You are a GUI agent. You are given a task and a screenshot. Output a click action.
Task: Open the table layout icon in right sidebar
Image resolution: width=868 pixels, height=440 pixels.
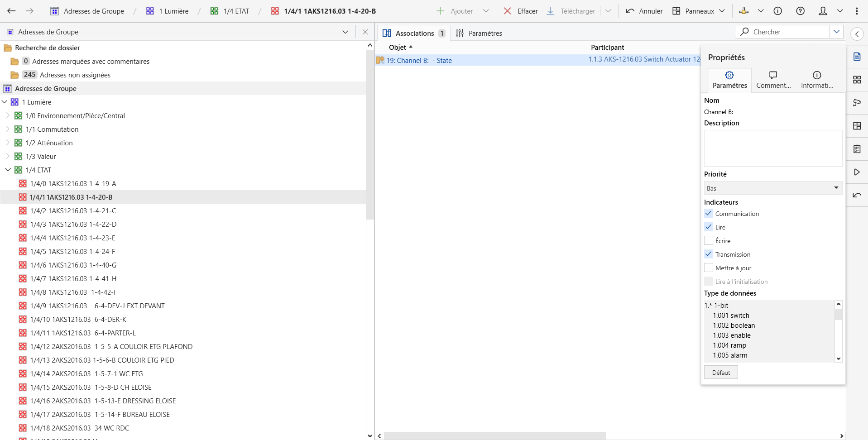point(857,126)
